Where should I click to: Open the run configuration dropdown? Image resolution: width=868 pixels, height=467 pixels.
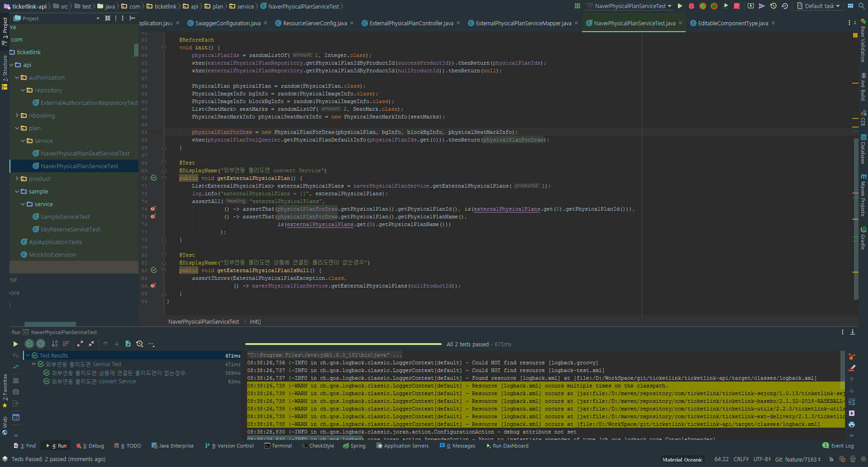[629, 6]
